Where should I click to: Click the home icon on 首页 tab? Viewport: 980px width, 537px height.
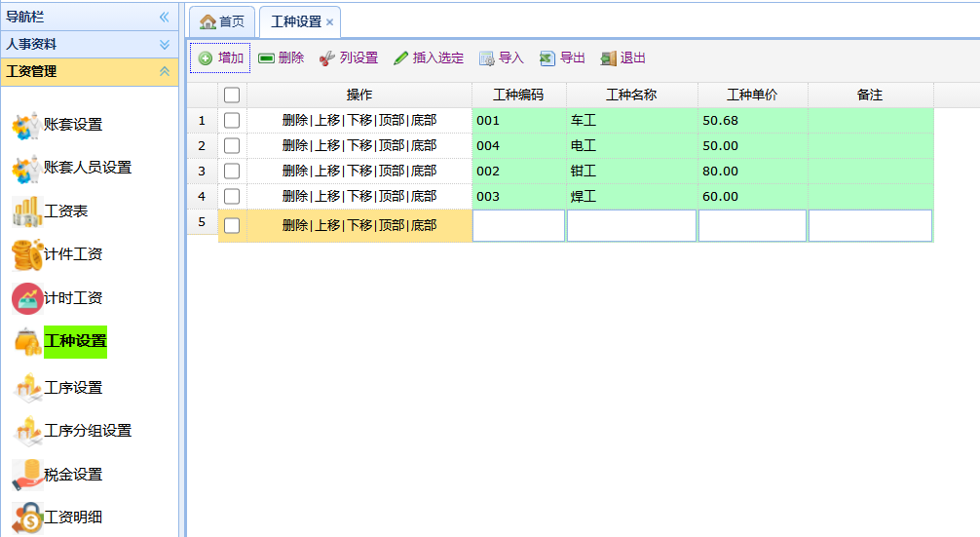pyautogui.click(x=207, y=21)
